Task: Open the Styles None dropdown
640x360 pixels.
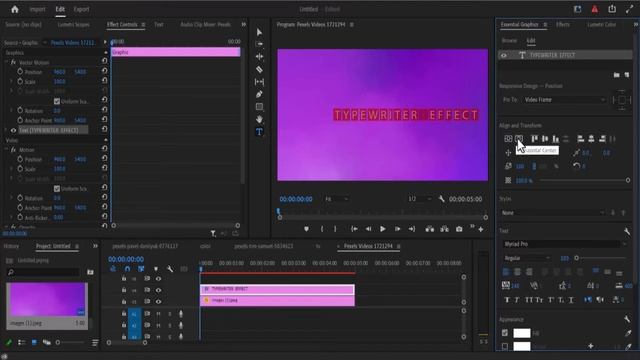Action: coord(553,213)
